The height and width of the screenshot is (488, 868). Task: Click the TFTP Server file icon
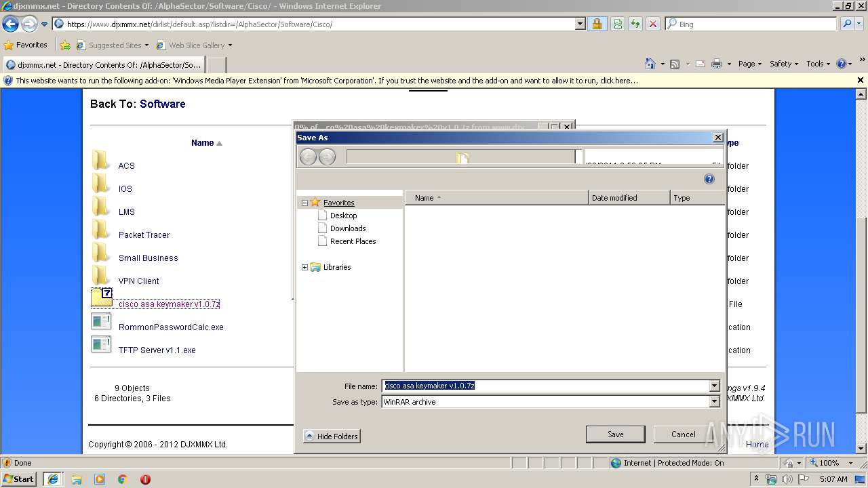point(101,344)
